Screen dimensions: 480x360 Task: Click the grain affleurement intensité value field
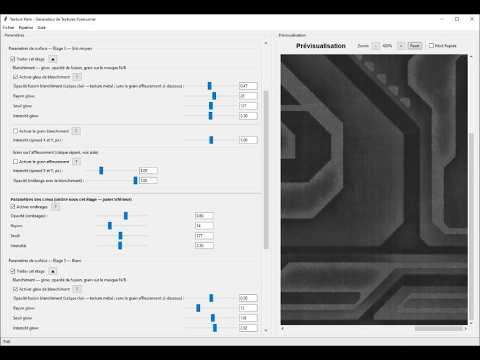(x=148, y=171)
